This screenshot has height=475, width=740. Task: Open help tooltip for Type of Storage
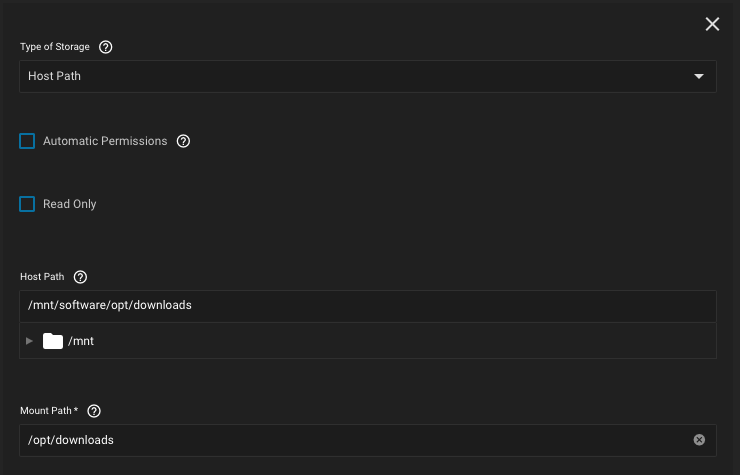pos(106,47)
